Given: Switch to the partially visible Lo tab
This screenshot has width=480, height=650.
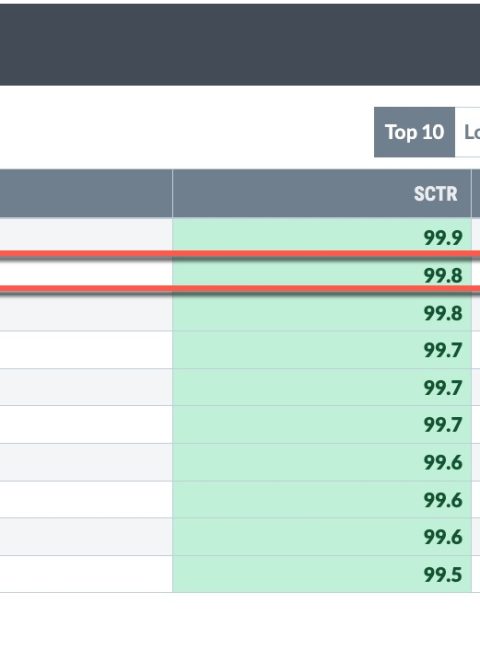Looking at the screenshot, I should point(468,132).
